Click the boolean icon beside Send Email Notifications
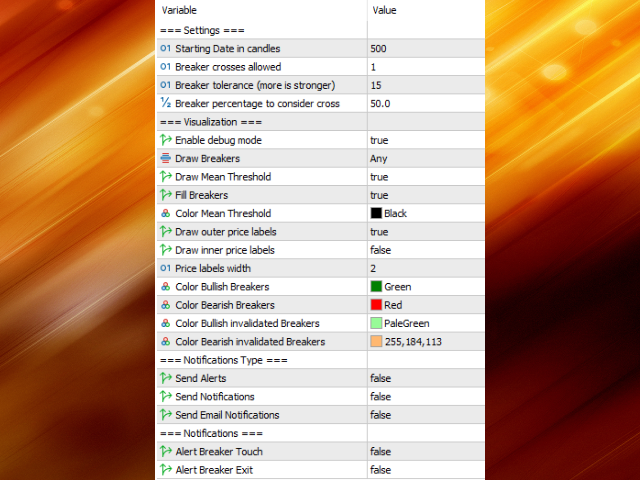 pos(165,415)
